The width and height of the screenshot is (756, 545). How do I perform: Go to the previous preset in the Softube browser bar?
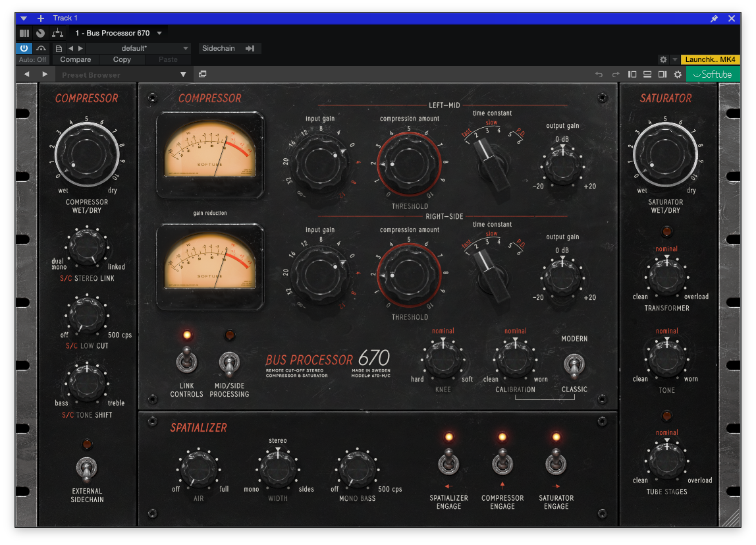click(x=26, y=74)
